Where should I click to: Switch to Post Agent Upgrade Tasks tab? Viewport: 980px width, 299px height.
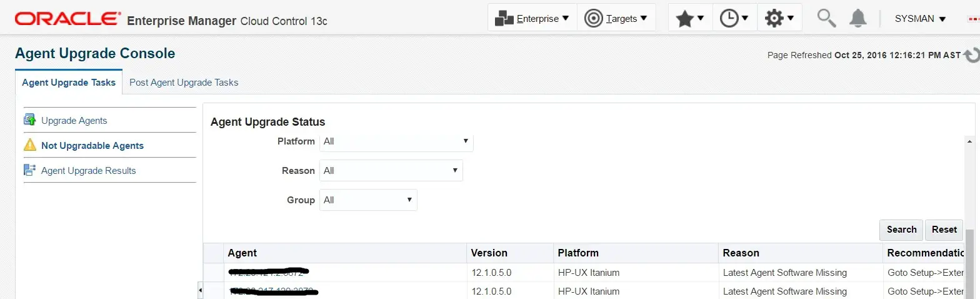click(x=184, y=83)
